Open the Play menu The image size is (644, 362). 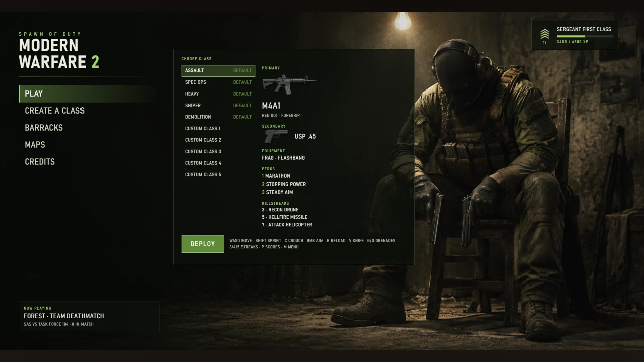pos(87,94)
